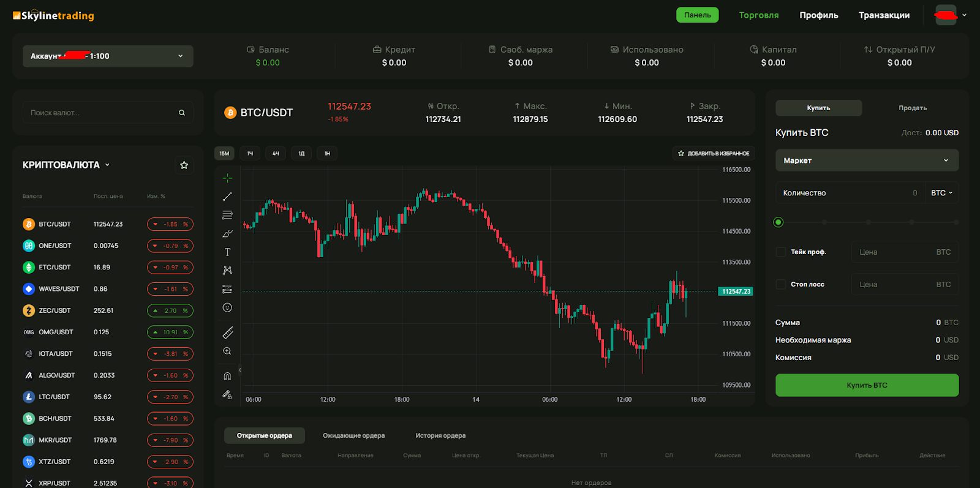Open the profile dropdown arrow in header

click(x=964, y=15)
